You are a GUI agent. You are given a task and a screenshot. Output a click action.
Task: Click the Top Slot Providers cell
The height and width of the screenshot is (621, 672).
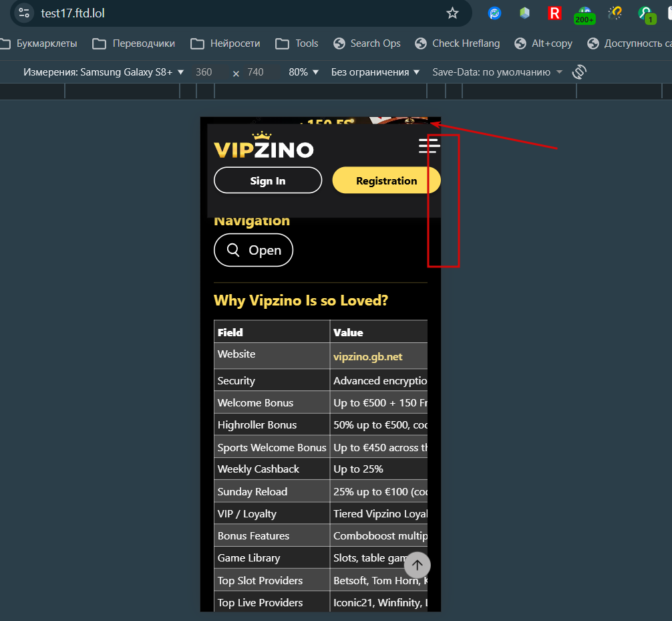(272, 580)
